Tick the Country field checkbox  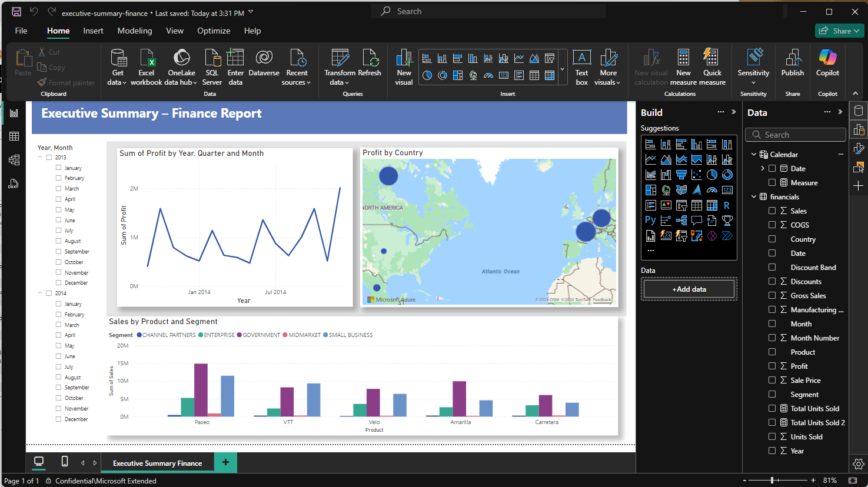click(x=772, y=239)
